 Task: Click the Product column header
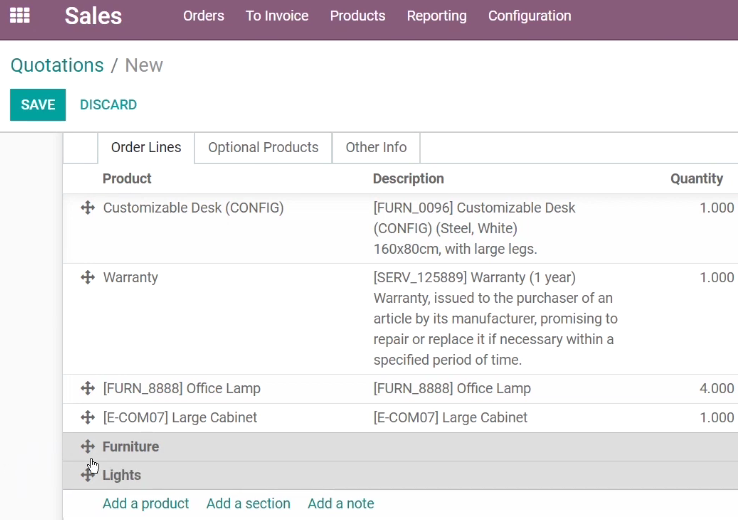pos(127,179)
